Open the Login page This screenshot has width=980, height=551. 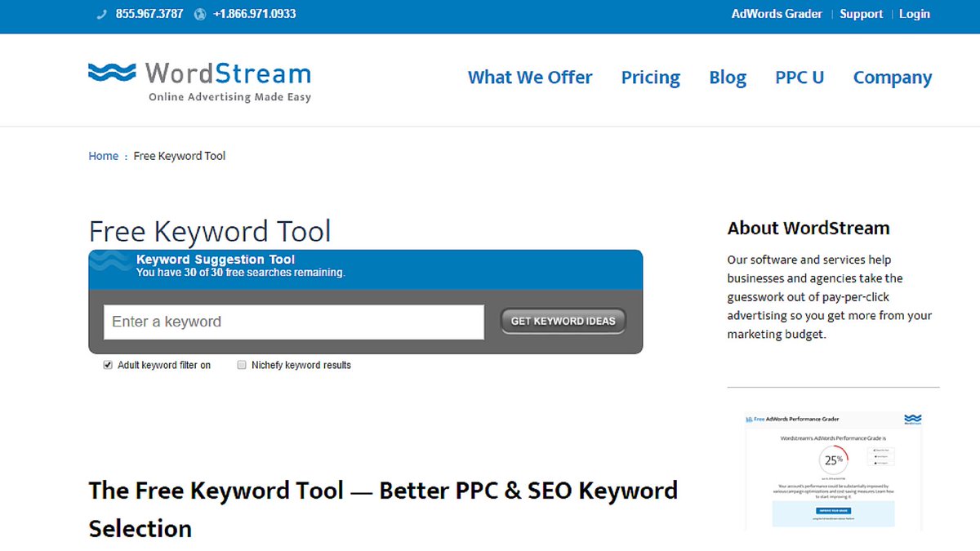pyautogui.click(x=914, y=13)
